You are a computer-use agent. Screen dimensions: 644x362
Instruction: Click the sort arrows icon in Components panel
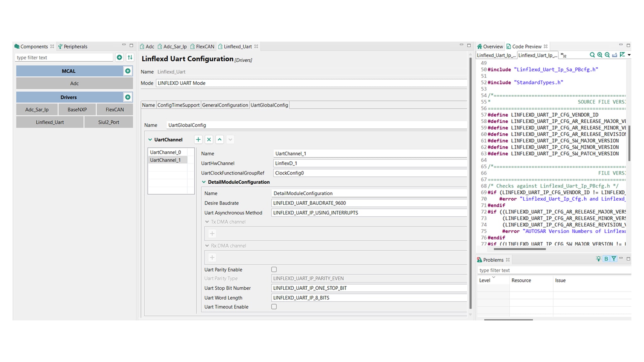(x=130, y=58)
